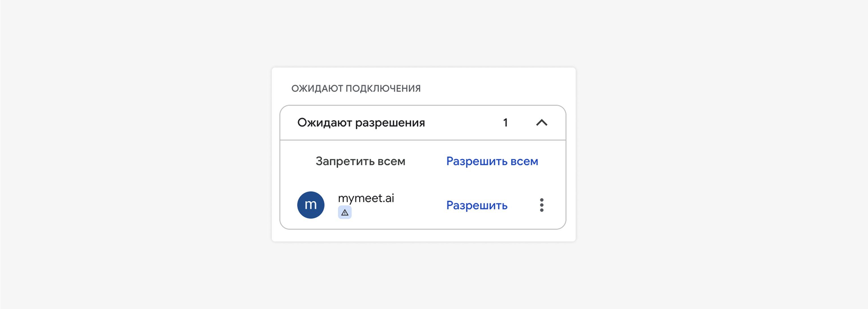Click the ОЖИДАЮТ ПОДКЛЮЧЕНИЯ section title
The width and height of the screenshot is (868, 309).
[356, 88]
